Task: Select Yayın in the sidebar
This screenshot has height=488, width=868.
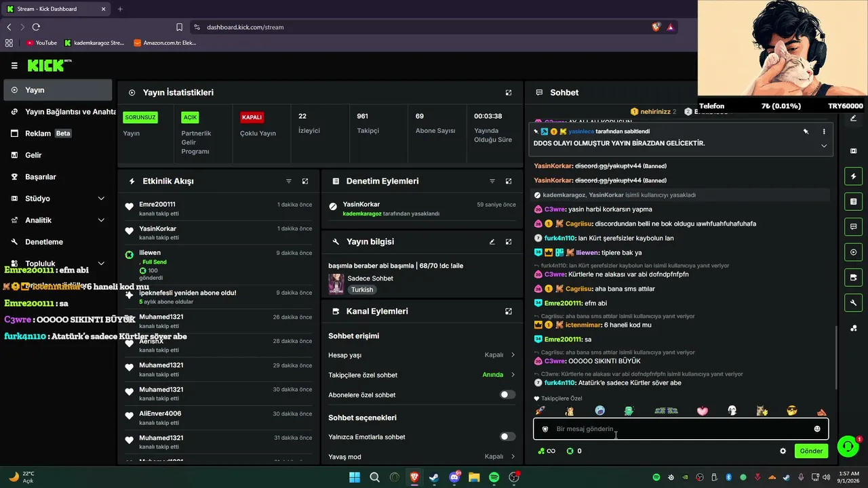Action: click(58, 90)
